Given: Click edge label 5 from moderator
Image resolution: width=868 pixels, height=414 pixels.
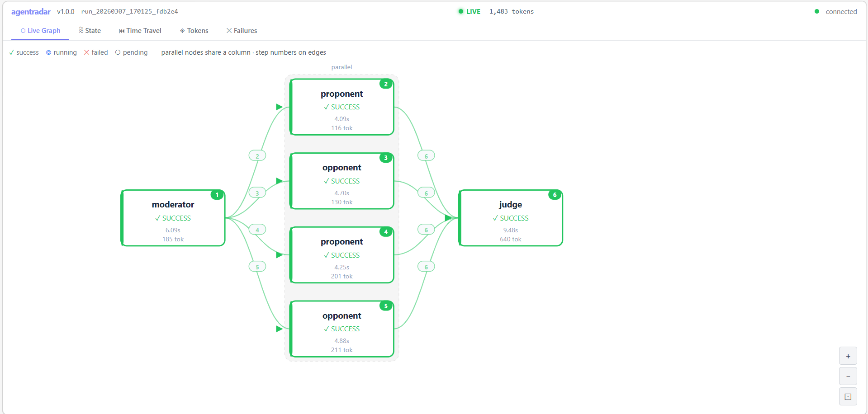Looking at the screenshot, I should click(257, 267).
